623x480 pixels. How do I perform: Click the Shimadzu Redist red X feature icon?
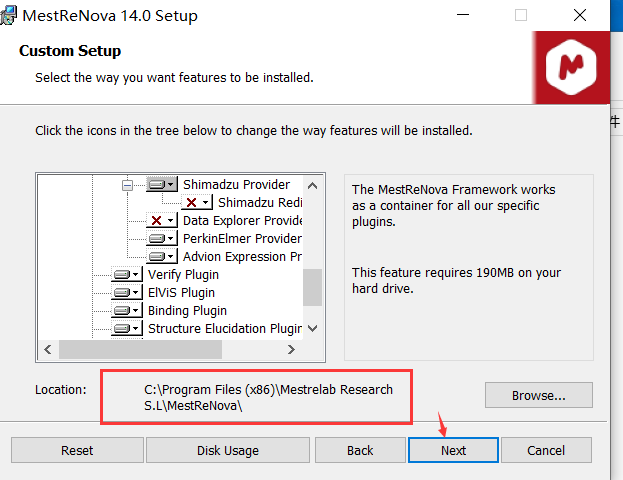click(x=197, y=203)
